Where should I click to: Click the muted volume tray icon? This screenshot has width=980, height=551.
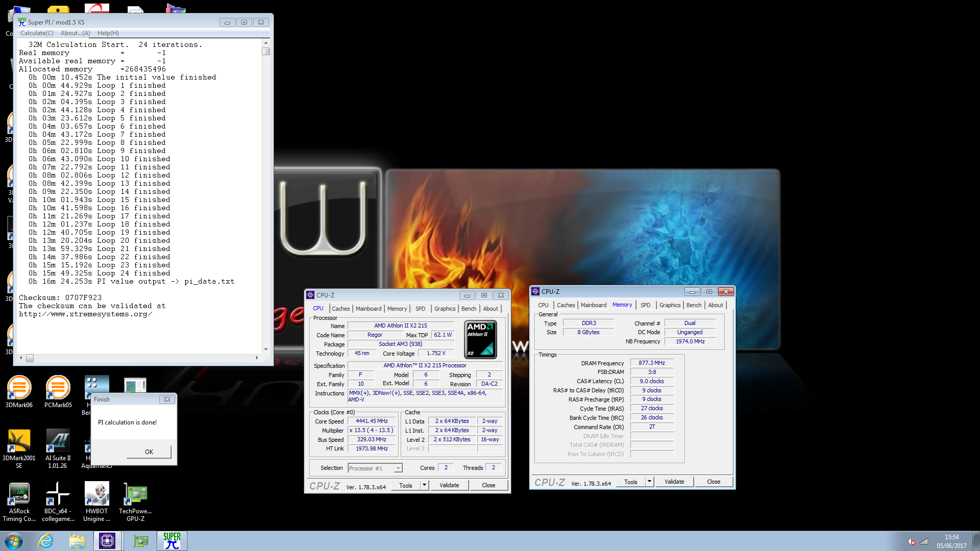tap(911, 541)
